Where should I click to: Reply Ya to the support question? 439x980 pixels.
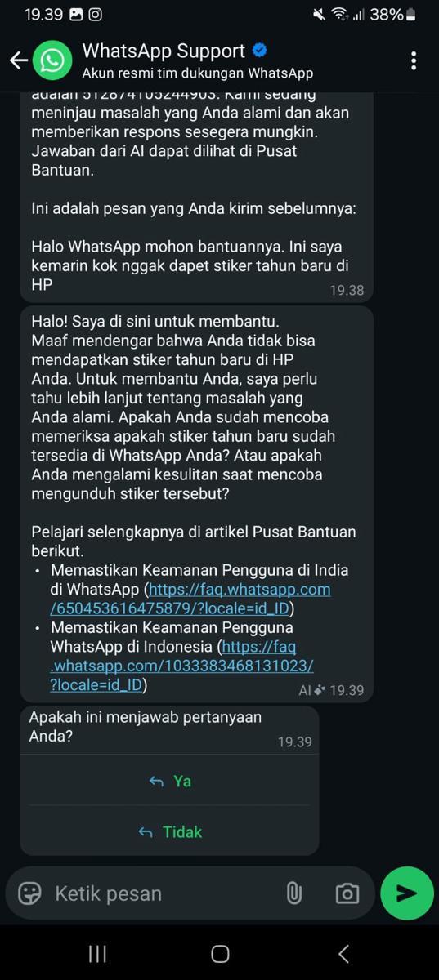pos(170,782)
